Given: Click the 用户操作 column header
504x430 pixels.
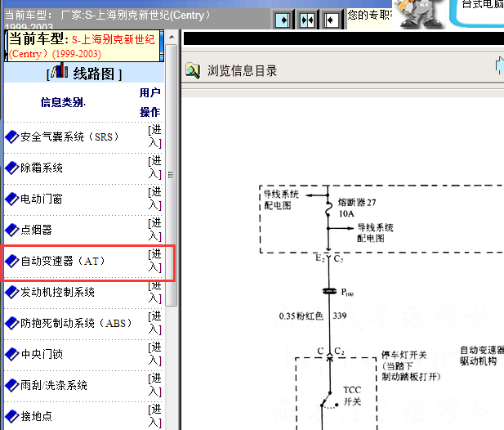Looking at the screenshot, I should pos(150,102).
